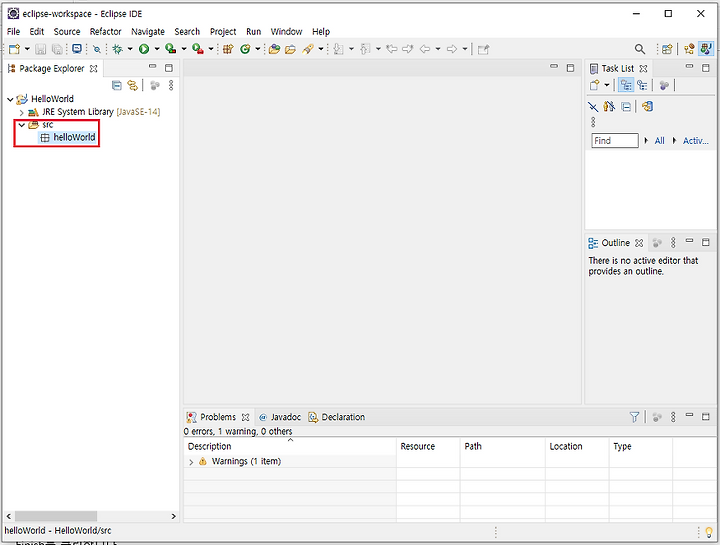Select the Problems tab

218,417
